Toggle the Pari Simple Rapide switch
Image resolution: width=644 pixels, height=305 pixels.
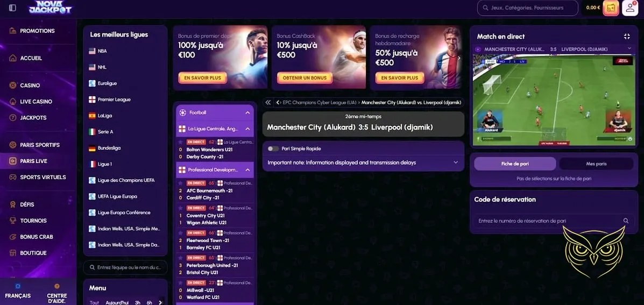(x=273, y=148)
